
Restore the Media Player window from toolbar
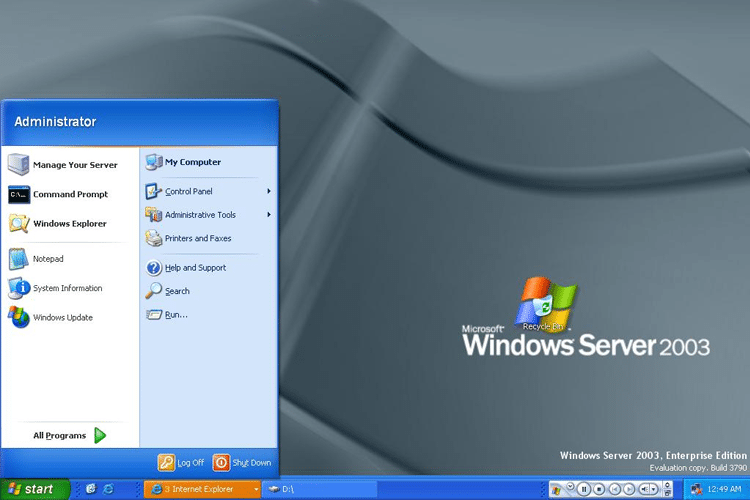[667, 493]
